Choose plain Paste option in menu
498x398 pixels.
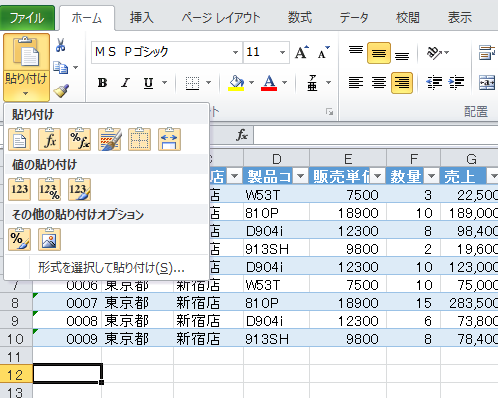[19, 139]
